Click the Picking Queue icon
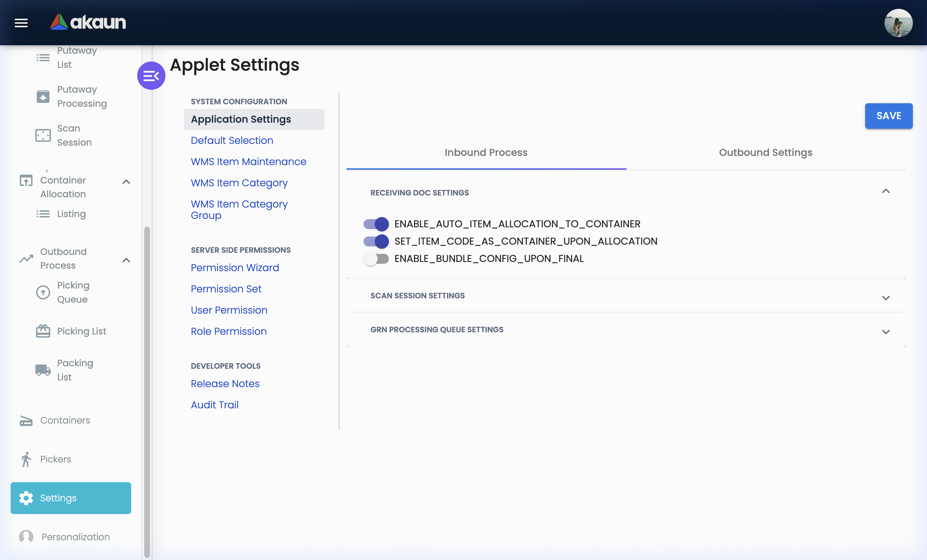The width and height of the screenshot is (927, 560). point(43,292)
